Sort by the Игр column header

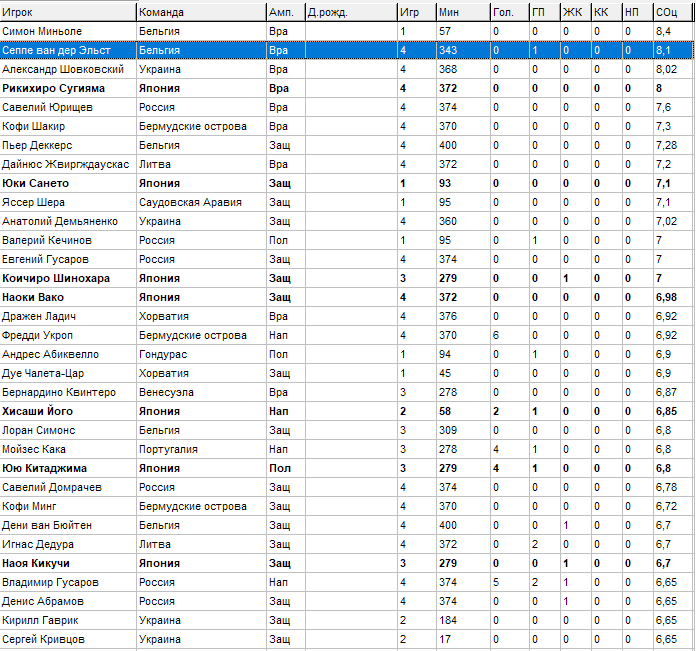(417, 12)
